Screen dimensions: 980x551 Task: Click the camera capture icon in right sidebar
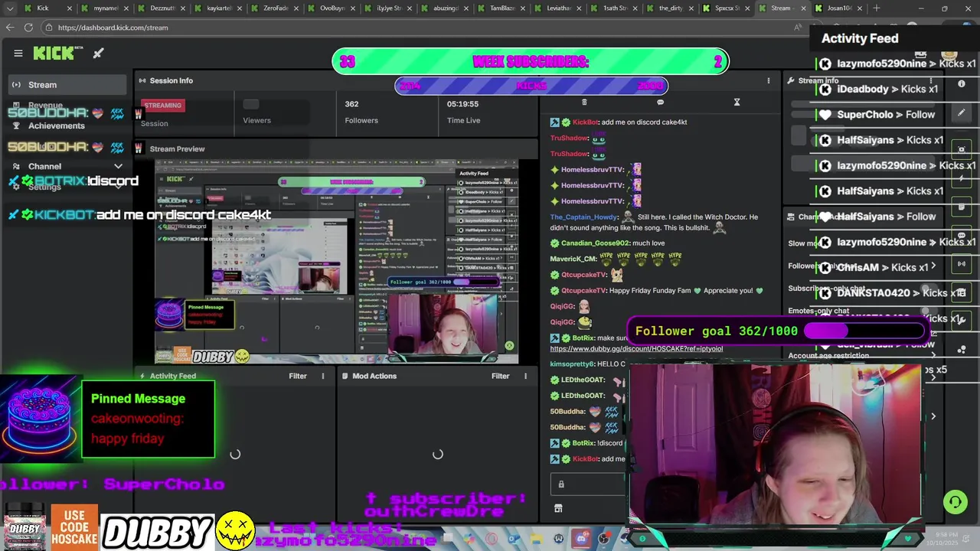962,149
